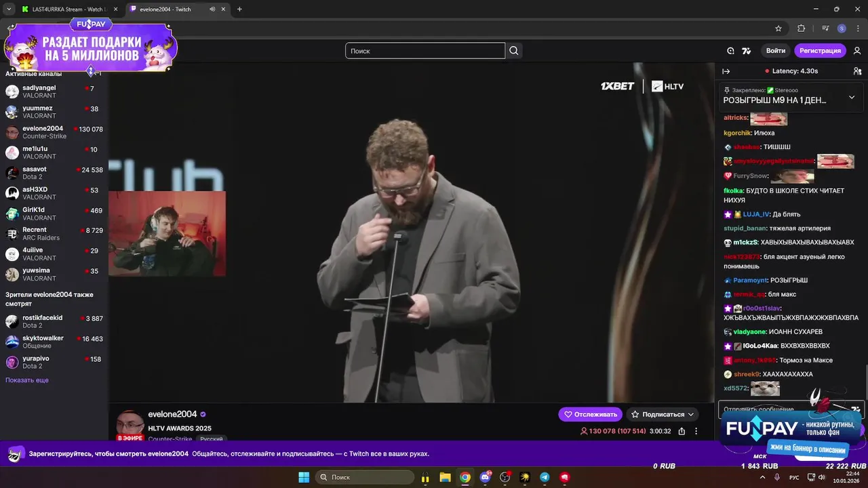Open Telegram from the taskbar

[545, 477]
